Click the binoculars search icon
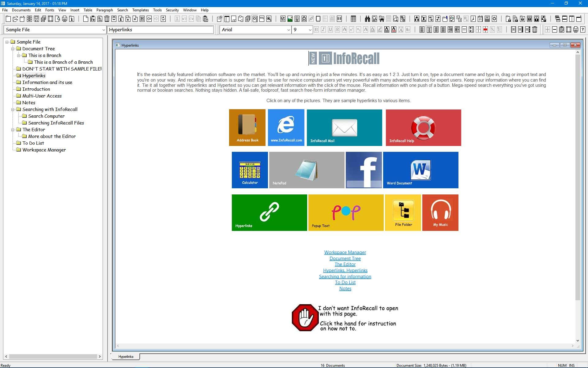The height and width of the screenshot is (368, 588). coord(367,19)
